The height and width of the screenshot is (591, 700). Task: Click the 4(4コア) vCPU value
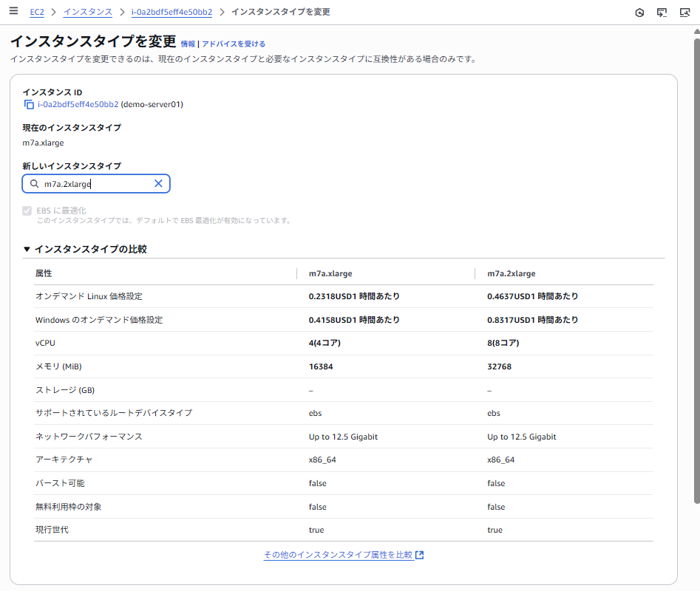(324, 343)
